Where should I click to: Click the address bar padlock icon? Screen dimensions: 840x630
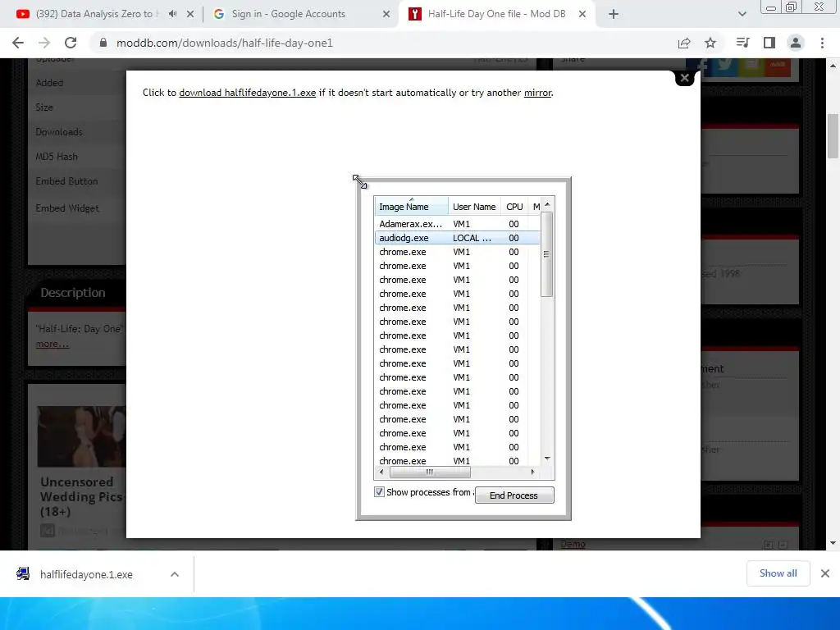103,43
